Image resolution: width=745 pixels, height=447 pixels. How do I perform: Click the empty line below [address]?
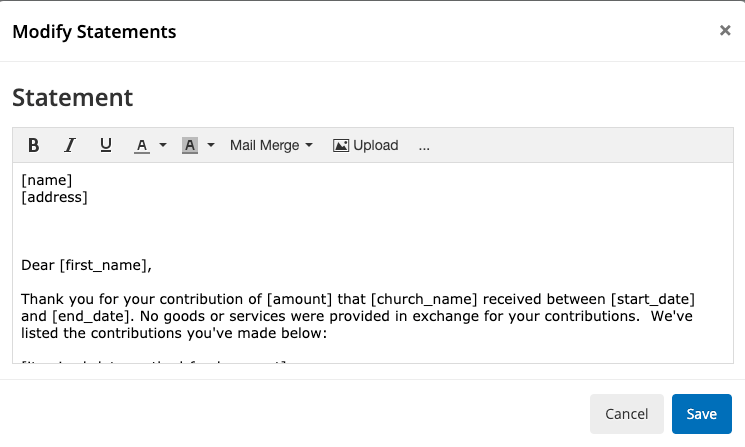372,214
